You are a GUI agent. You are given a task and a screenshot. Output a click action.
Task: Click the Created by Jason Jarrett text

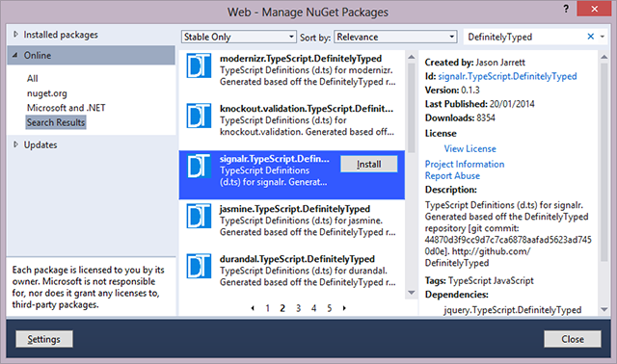point(475,62)
